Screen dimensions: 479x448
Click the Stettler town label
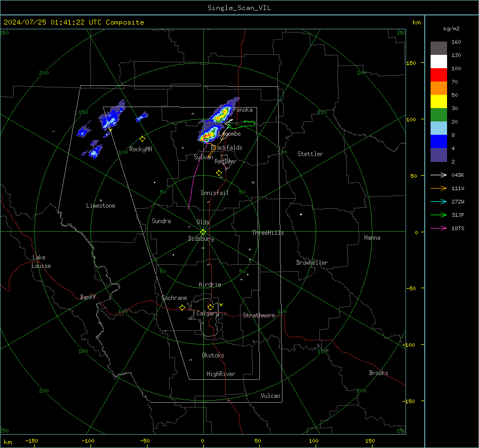pyautogui.click(x=310, y=154)
